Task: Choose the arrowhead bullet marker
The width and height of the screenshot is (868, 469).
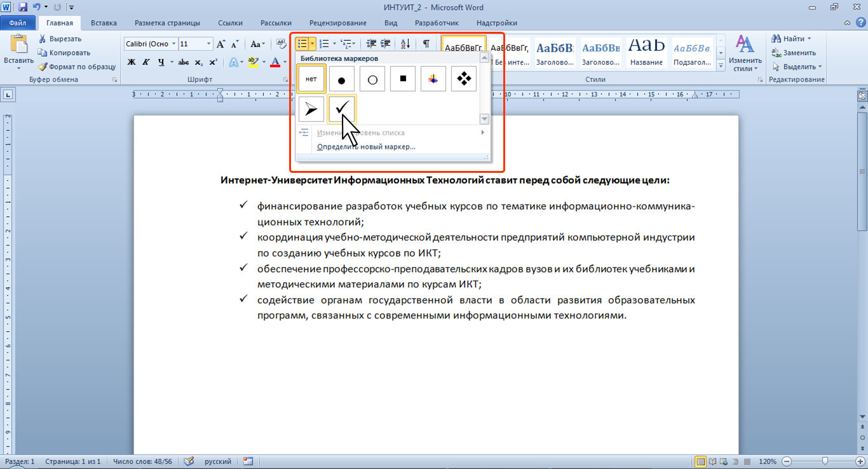Action: (311, 109)
